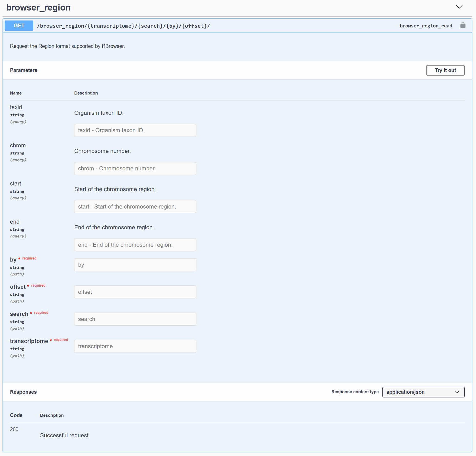This screenshot has width=476, height=456.
Task: Click the start chromosome region field
Action: click(x=135, y=207)
